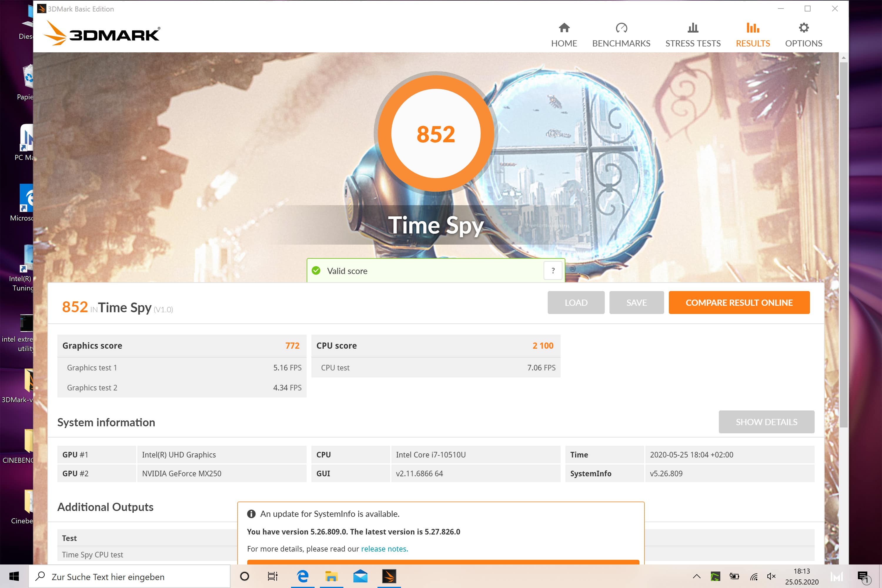Click the LOAD button
Screen dimensions: 882x588
tap(576, 302)
